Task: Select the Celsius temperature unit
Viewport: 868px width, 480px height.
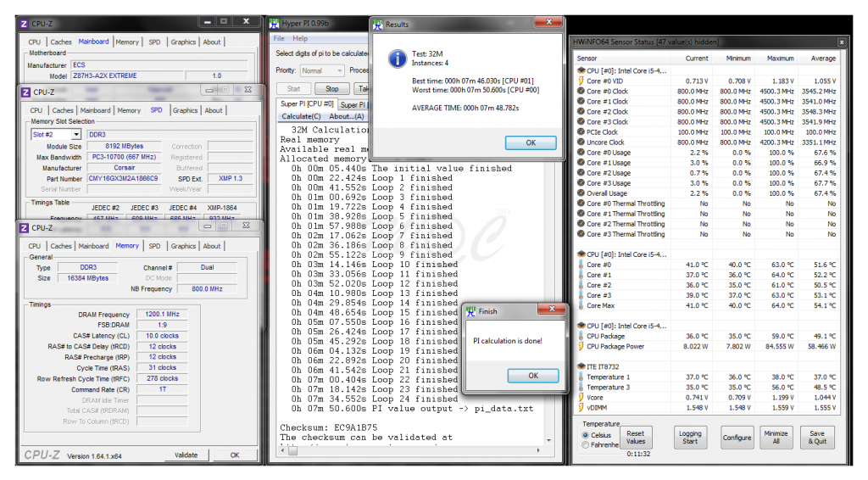Action: 586,435
